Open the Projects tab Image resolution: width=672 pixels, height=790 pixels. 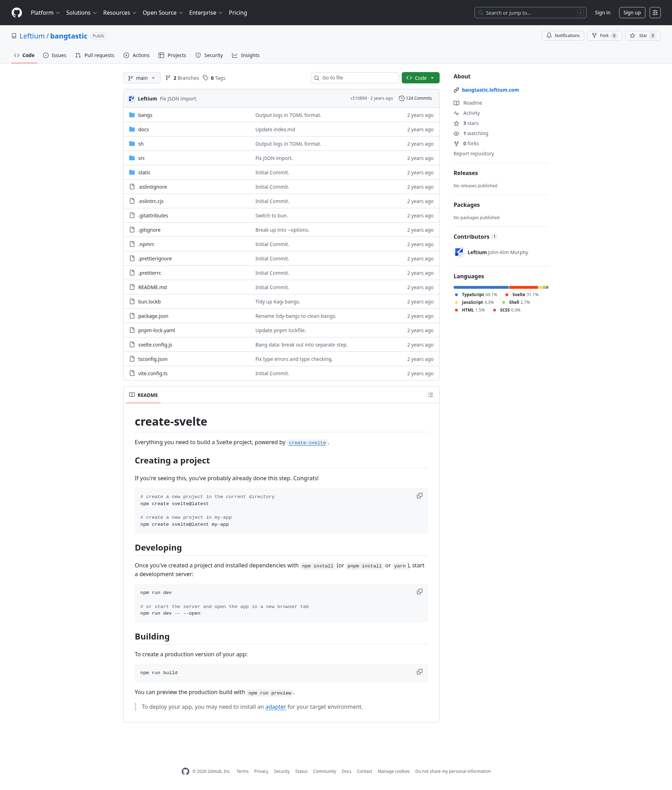[172, 55]
